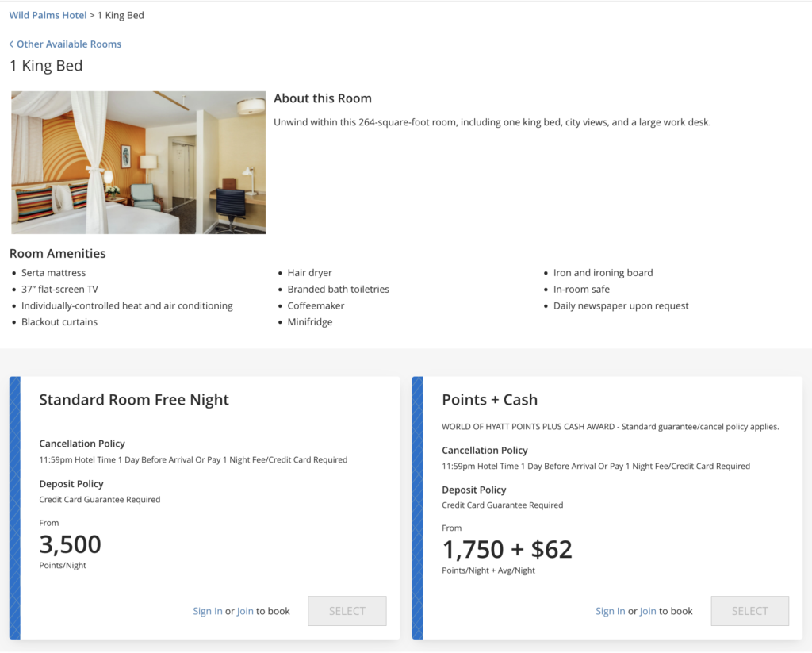Click the Cancellation Policy heading on Standard card
Screen dimensions: 812x653
point(82,444)
